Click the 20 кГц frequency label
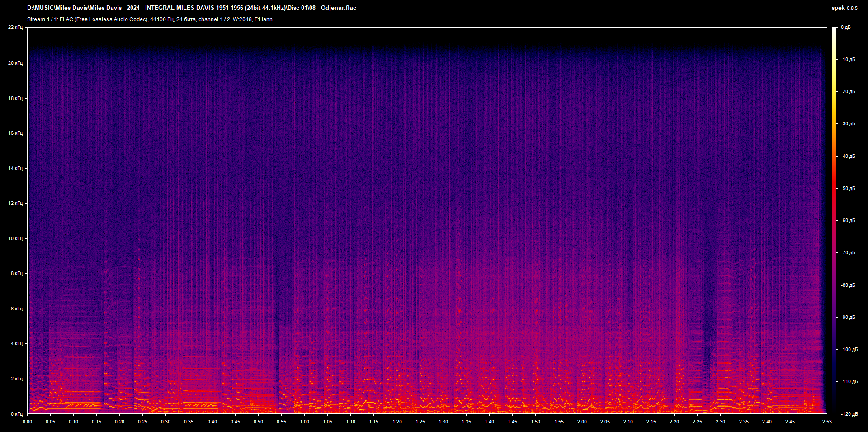This screenshot has height=432, width=868. click(15, 63)
